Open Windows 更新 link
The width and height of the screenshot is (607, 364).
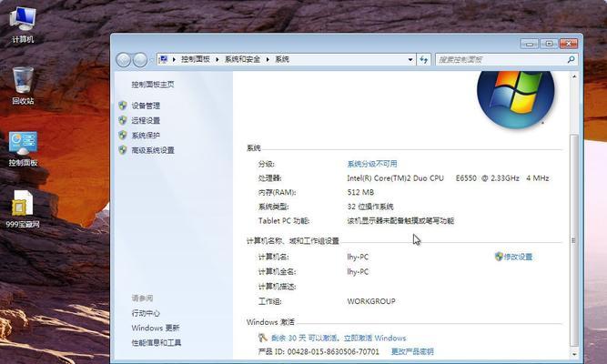(156, 328)
